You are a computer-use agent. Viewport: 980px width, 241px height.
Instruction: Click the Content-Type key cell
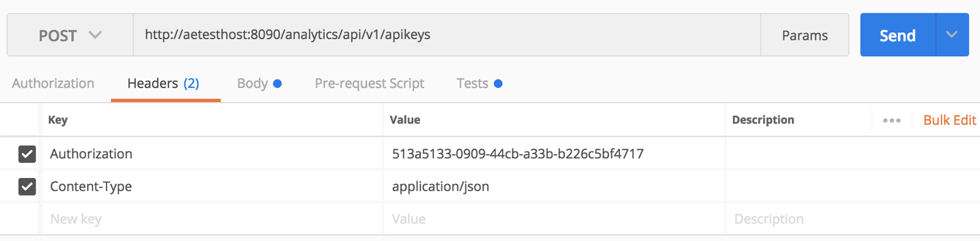pos(212,186)
